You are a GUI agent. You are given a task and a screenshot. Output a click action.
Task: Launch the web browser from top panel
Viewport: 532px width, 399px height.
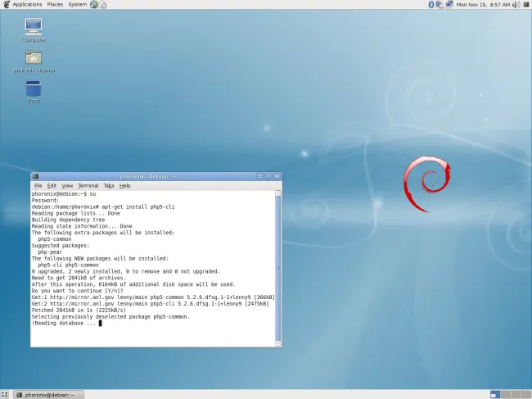(x=95, y=5)
